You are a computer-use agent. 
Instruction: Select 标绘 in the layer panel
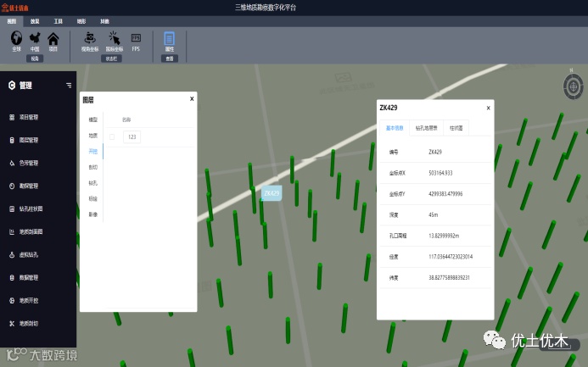(93, 198)
